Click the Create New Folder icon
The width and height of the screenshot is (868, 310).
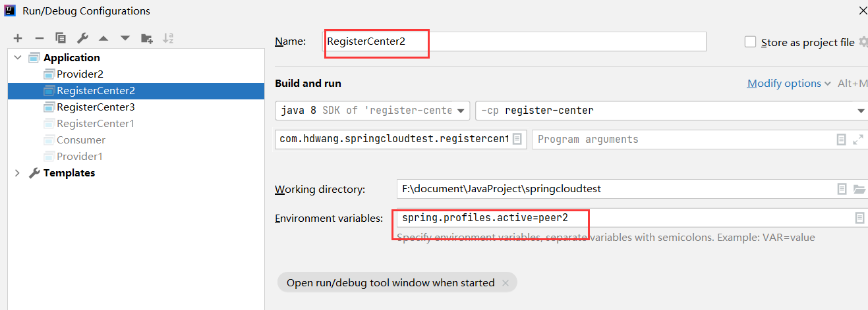pos(146,38)
